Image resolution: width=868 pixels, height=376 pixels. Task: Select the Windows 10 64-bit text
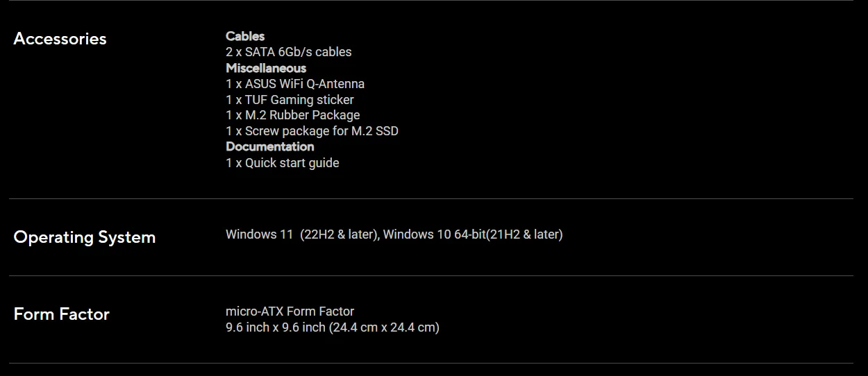tap(434, 234)
